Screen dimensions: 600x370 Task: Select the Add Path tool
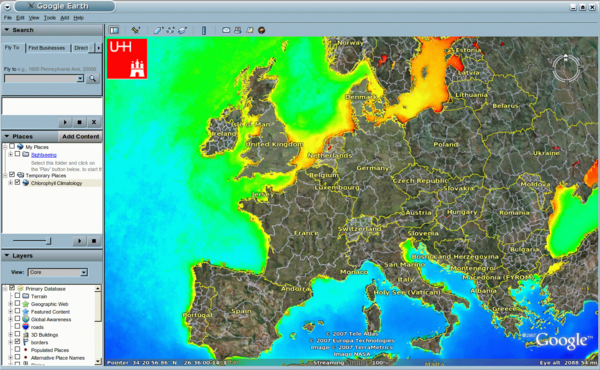click(x=170, y=30)
